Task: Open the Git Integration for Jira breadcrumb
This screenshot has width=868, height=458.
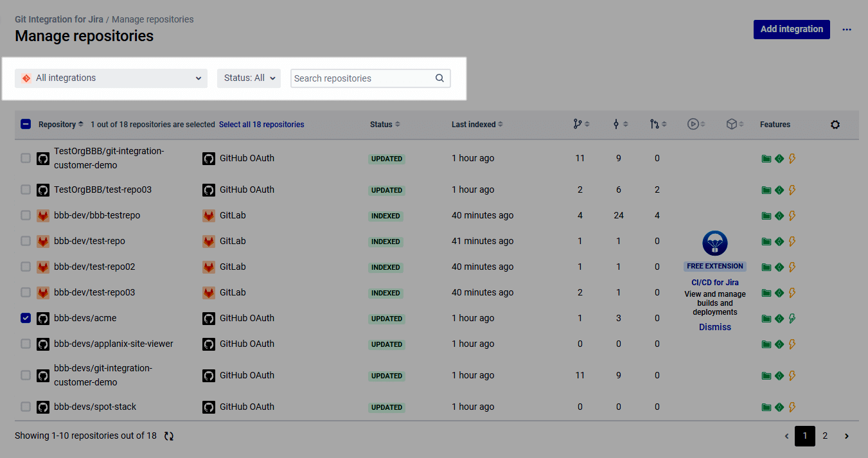Action: (59, 19)
